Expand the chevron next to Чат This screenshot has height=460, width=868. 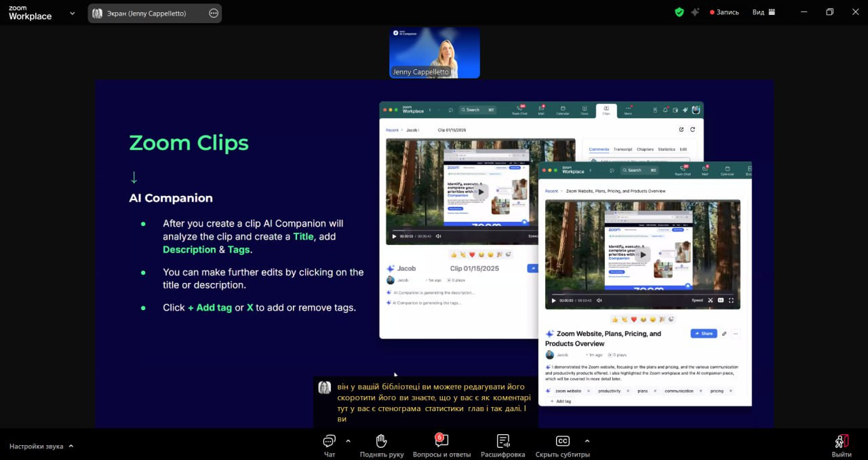[x=348, y=440]
